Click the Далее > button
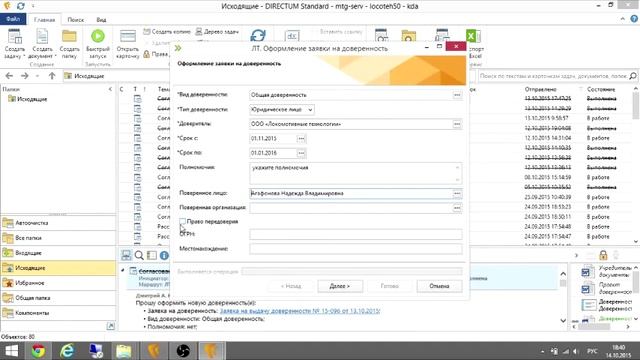This screenshot has width=640, height=360. point(340,286)
